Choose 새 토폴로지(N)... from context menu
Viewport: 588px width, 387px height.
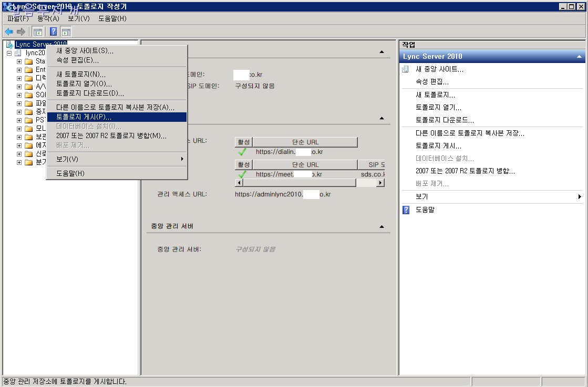click(117, 74)
